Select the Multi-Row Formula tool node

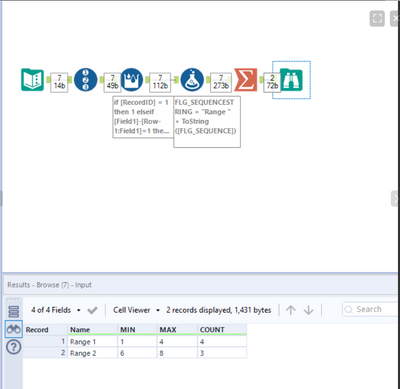click(132, 80)
